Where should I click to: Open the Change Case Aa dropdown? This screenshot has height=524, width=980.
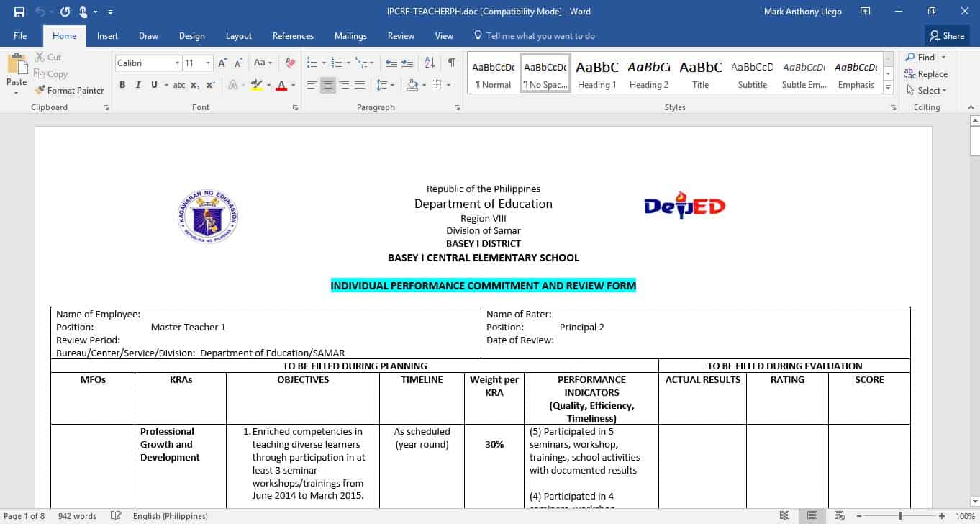tap(263, 63)
